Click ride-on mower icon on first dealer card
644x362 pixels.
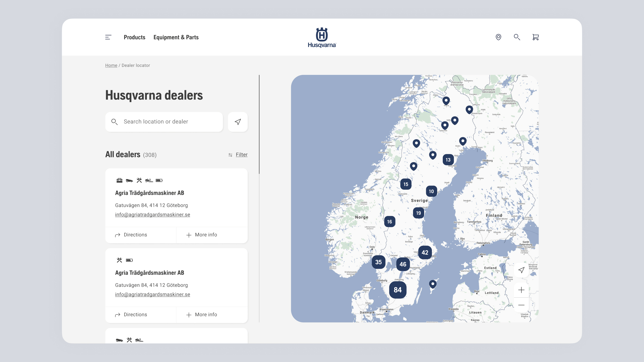(149, 180)
